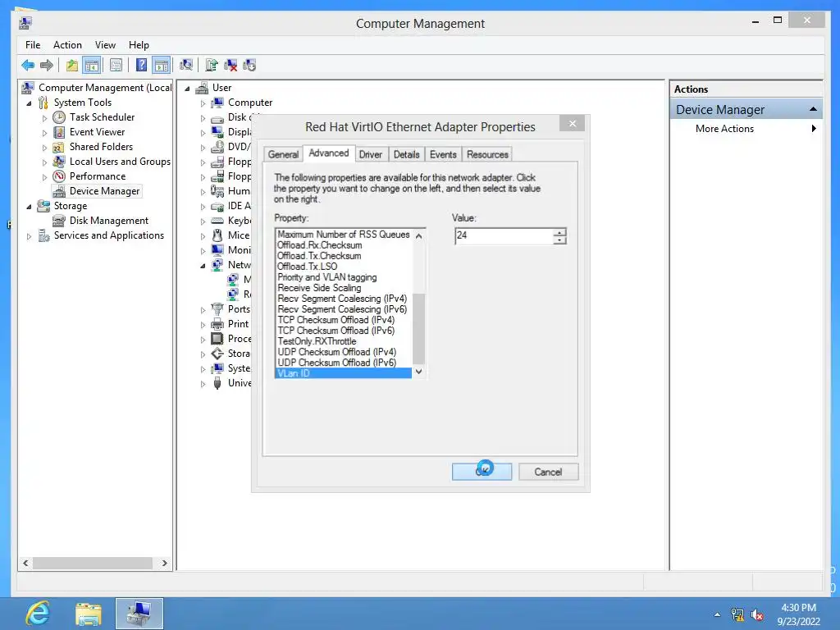Select TestOnly.RXThrottle property
840x630 pixels.
click(317, 341)
